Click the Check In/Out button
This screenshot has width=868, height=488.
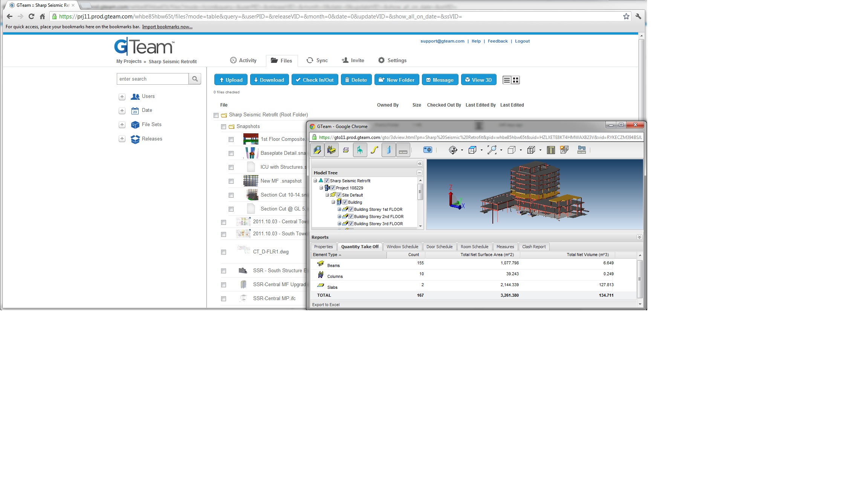[315, 80]
